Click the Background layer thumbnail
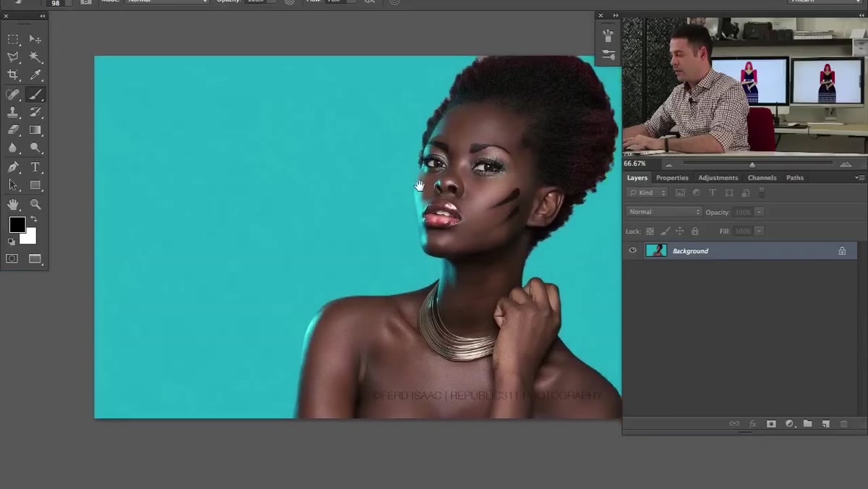 [x=656, y=251]
